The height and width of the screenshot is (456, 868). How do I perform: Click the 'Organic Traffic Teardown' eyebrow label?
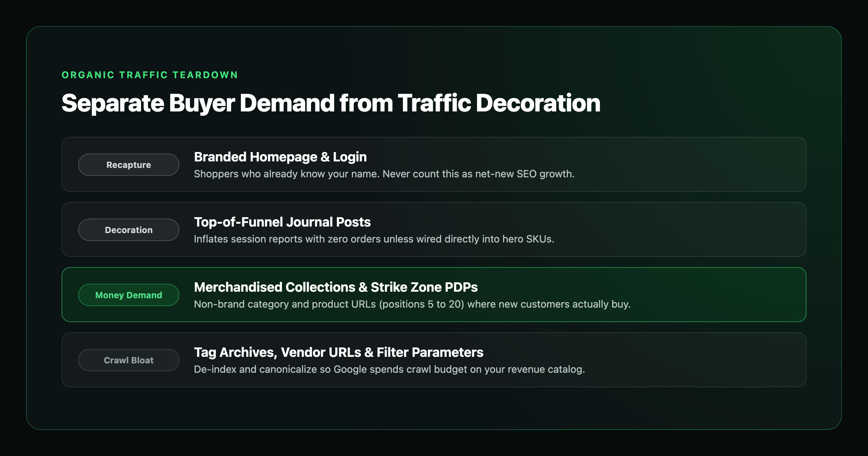[x=150, y=75]
